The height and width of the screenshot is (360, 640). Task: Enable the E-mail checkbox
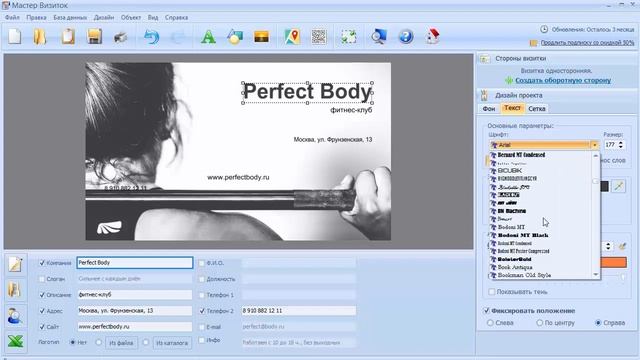[202, 327]
